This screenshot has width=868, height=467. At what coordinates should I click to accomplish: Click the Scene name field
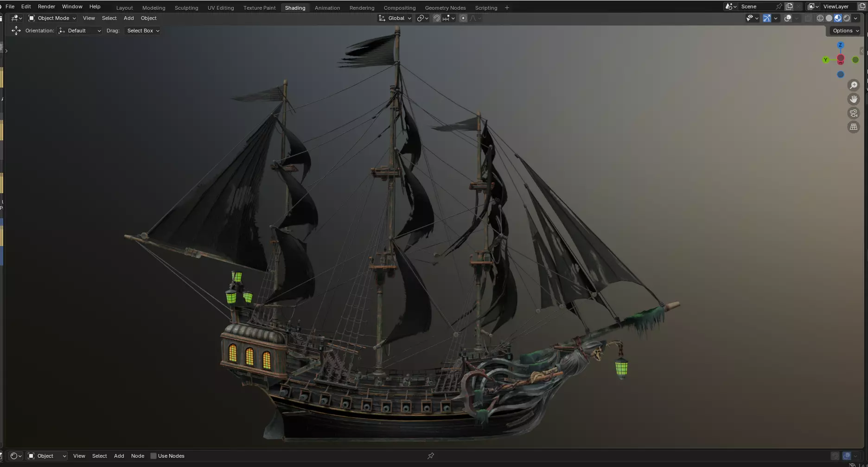[757, 6]
